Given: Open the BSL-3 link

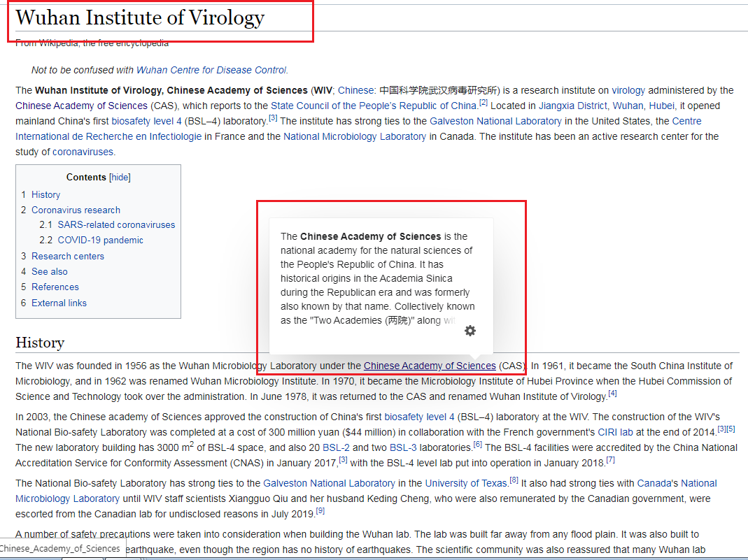Looking at the screenshot, I should point(403,447).
